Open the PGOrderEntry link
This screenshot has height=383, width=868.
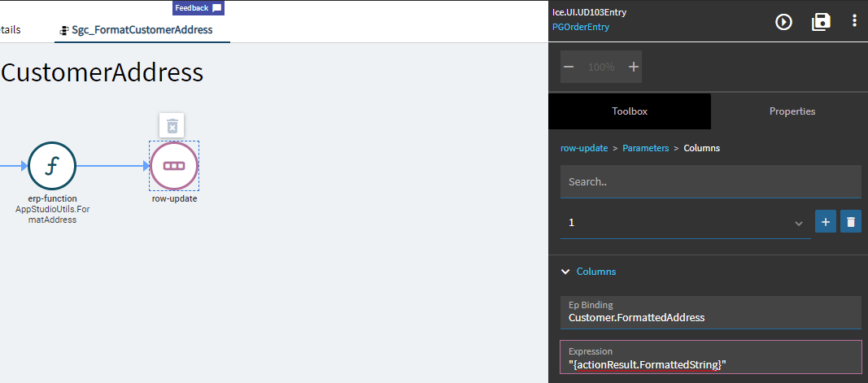[x=581, y=27]
